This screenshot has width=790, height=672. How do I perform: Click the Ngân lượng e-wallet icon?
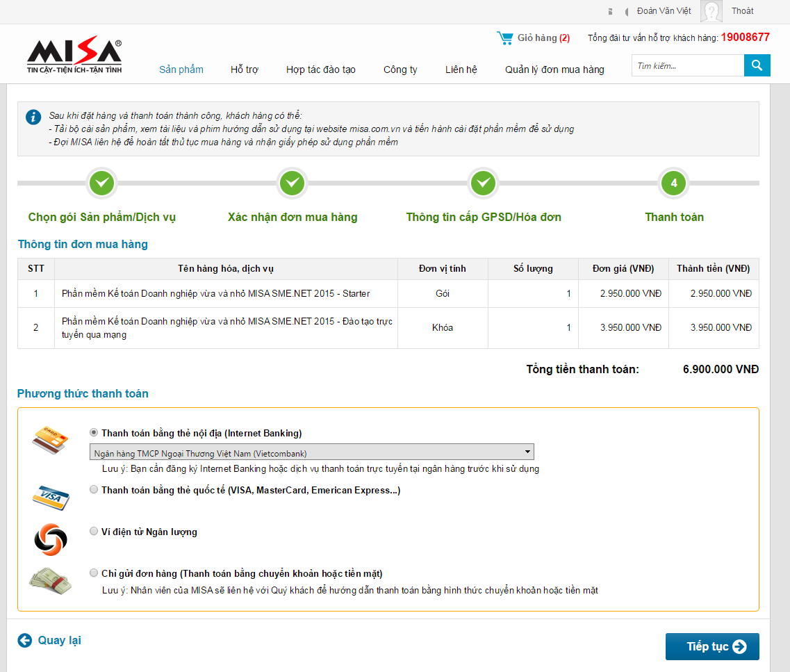[50, 539]
